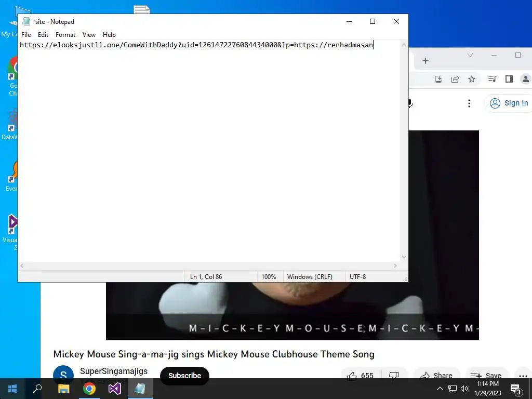Click Notepad vertical scrollbar down arrow

pyautogui.click(x=404, y=257)
